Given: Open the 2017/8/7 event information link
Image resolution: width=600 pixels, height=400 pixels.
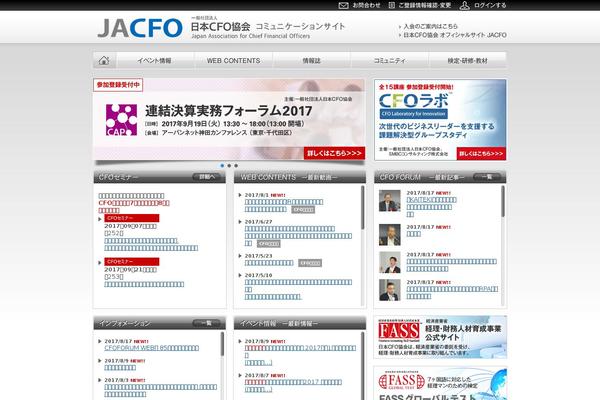Looking at the screenshot, I should (293, 386).
